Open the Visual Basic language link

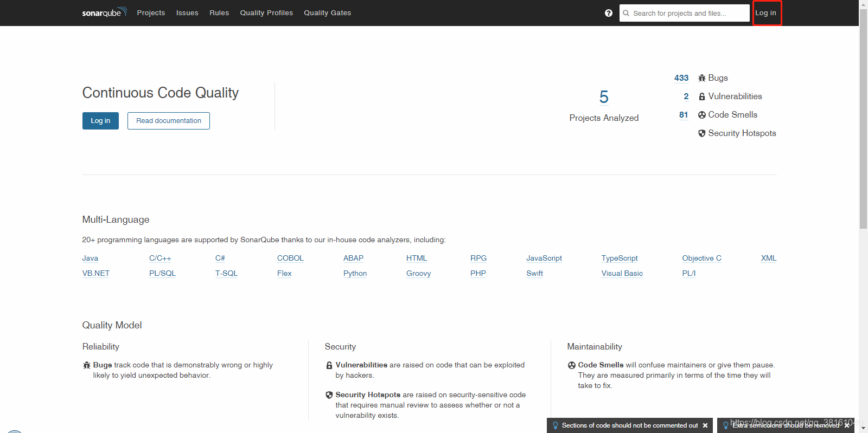point(622,274)
